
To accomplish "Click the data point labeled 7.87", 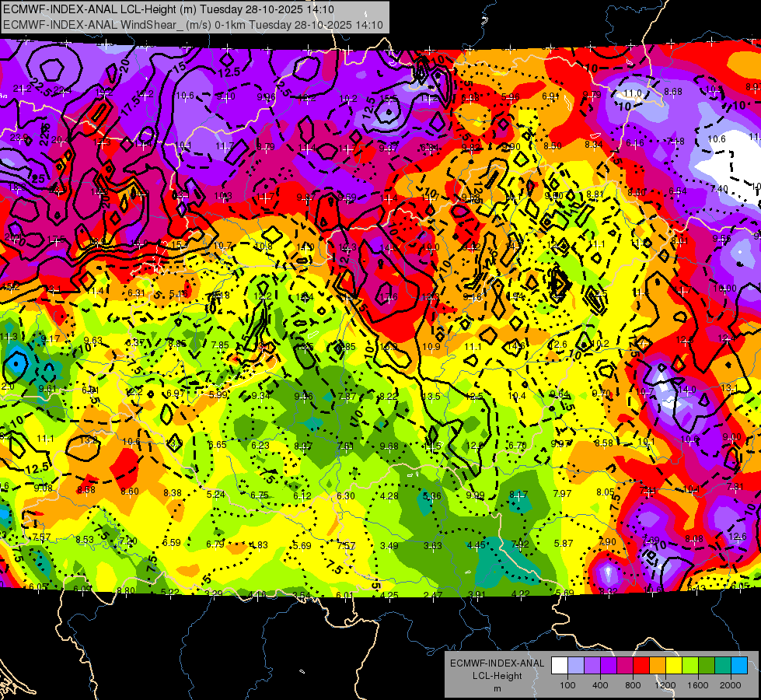I will click(347, 397).
